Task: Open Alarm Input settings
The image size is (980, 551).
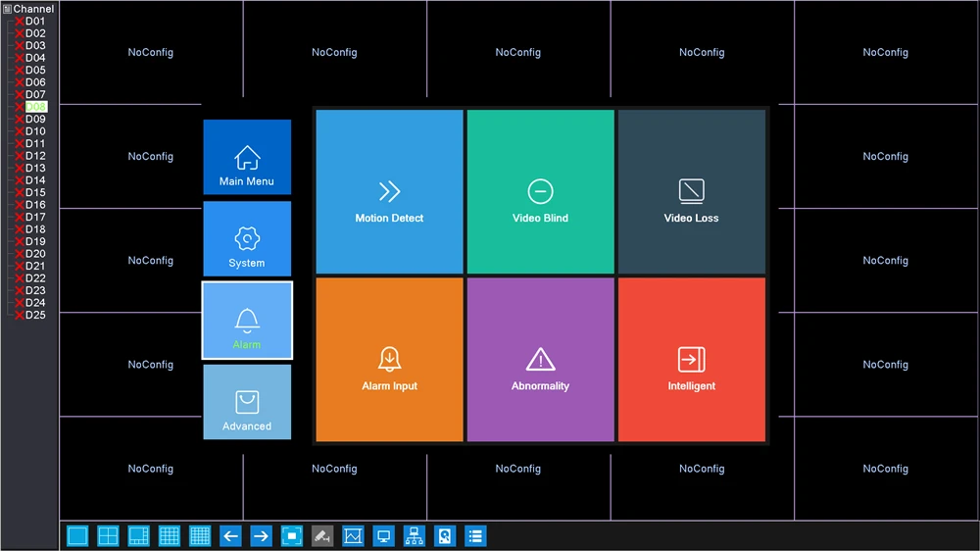Action: (x=389, y=360)
